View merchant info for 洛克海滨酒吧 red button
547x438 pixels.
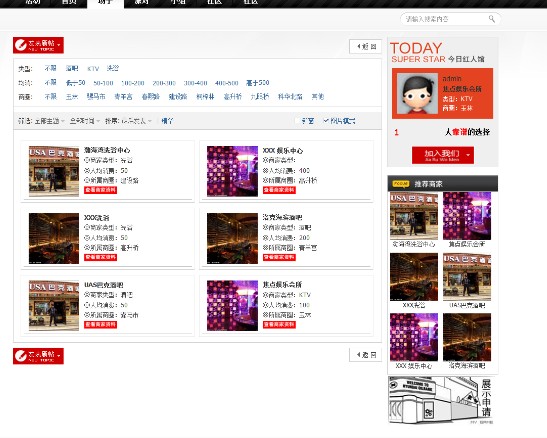click(x=279, y=257)
